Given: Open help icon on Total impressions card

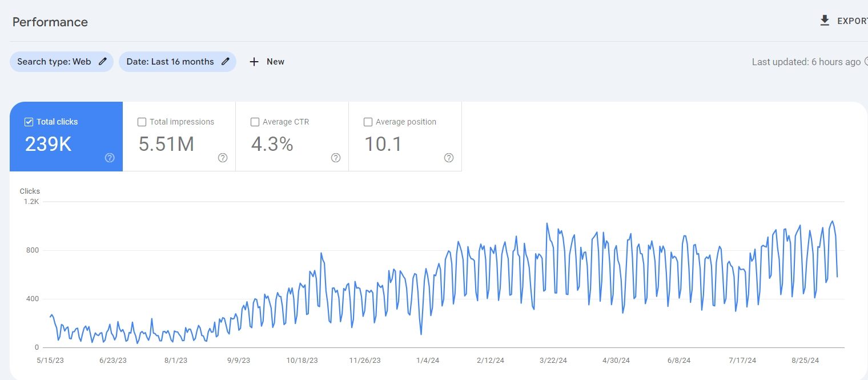Looking at the screenshot, I should (x=223, y=158).
